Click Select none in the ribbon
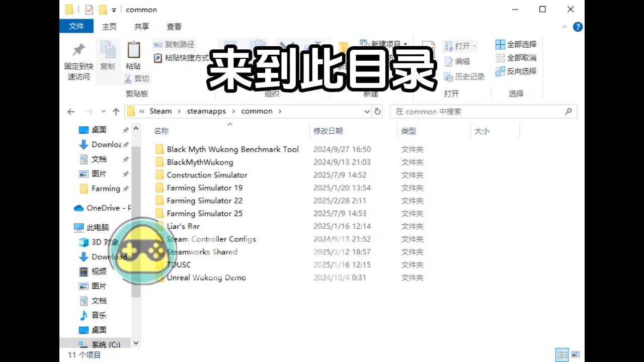The height and width of the screenshot is (362, 644). click(516, 58)
